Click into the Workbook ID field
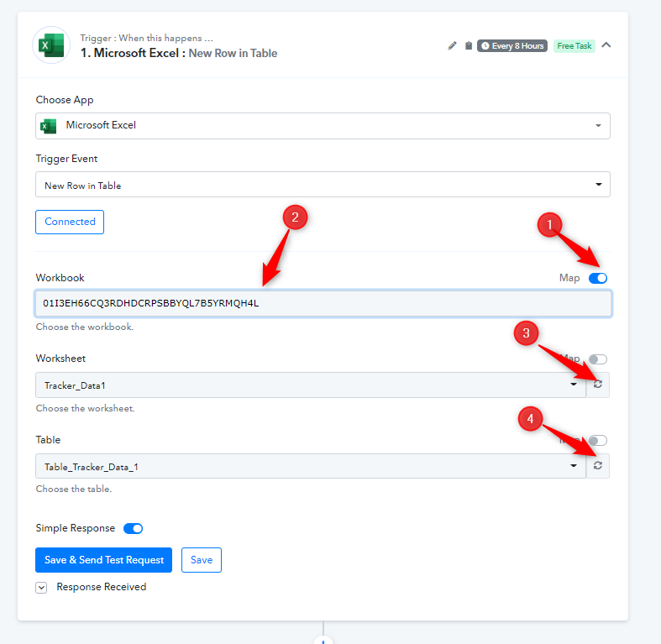The height and width of the screenshot is (644, 661). [x=323, y=303]
